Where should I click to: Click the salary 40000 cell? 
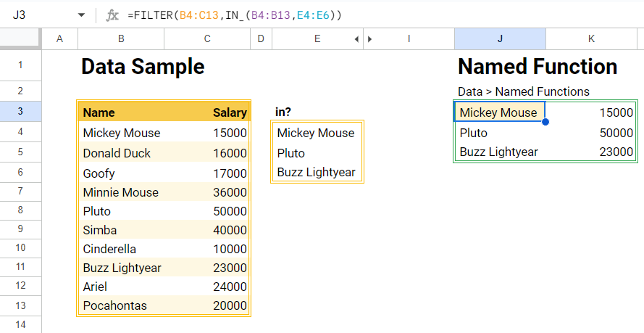coord(207,230)
